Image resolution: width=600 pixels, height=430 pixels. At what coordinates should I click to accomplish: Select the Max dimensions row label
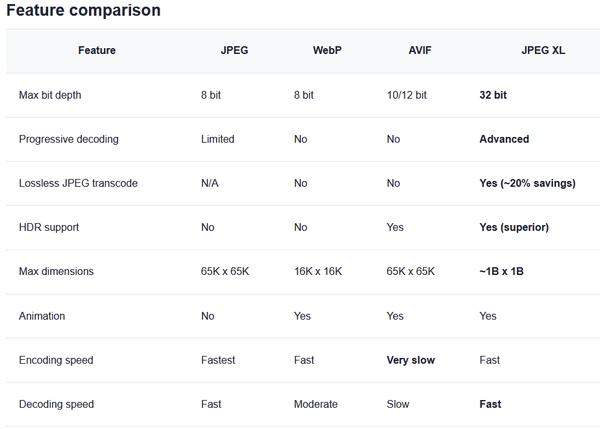56,272
